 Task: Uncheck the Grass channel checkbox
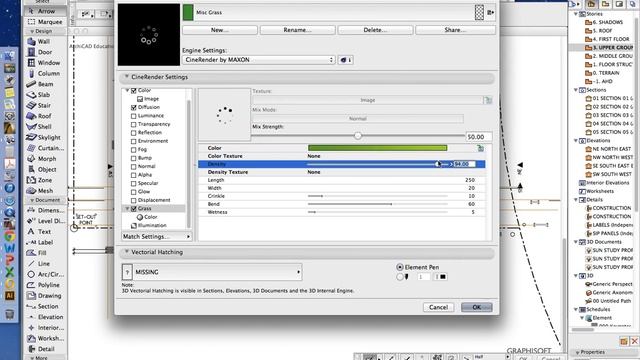pos(133,209)
